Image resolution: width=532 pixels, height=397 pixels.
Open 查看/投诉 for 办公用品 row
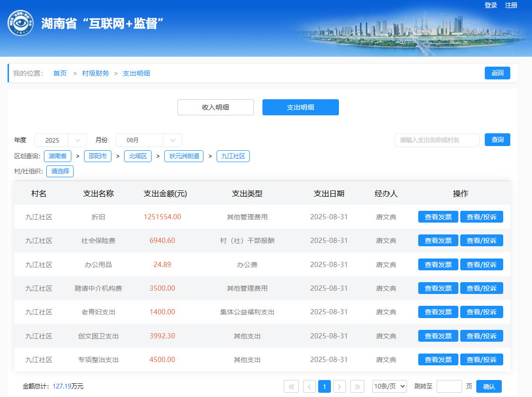pyautogui.click(x=481, y=265)
